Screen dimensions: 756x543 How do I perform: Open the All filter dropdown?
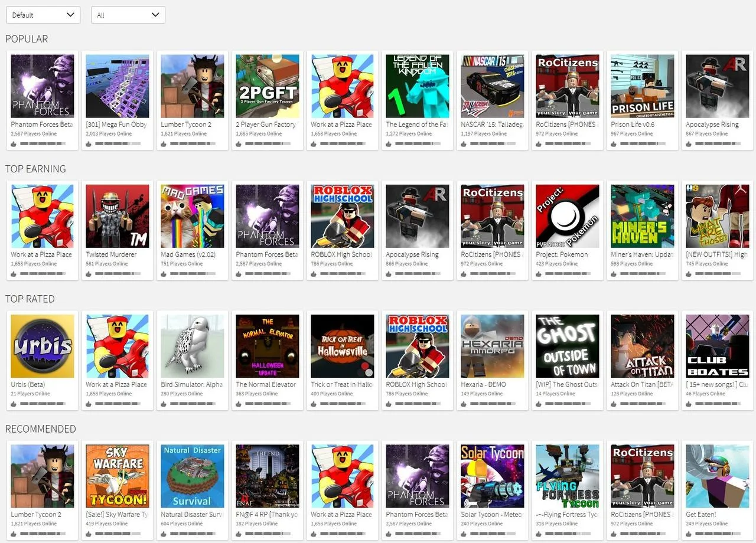[128, 15]
